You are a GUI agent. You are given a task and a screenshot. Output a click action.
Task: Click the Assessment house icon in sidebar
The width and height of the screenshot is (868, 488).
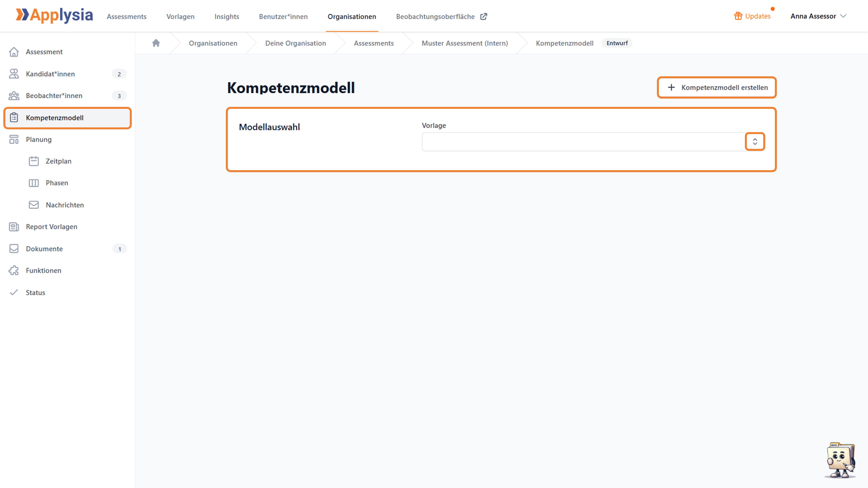tap(14, 52)
